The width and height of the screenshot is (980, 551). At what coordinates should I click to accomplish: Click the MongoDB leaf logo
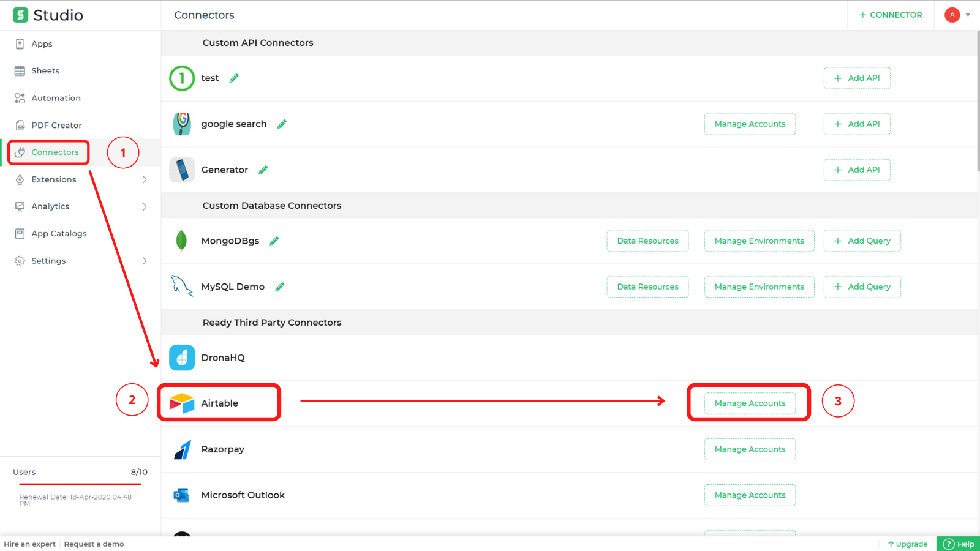click(181, 241)
